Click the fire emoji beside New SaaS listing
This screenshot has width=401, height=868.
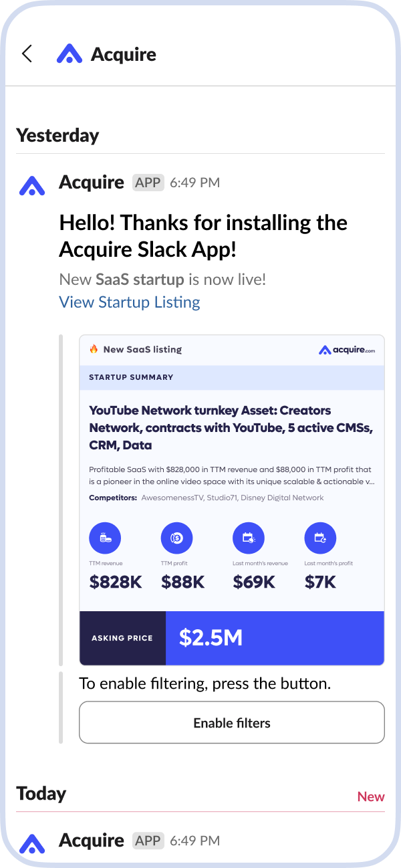tap(92, 348)
